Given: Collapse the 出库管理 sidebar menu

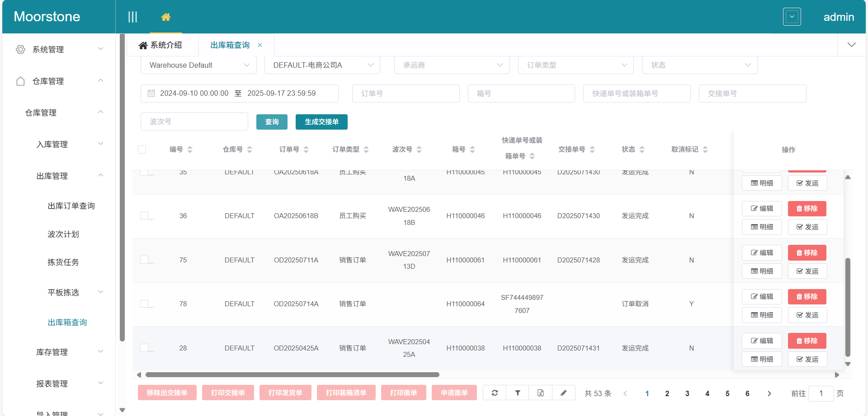Looking at the screenshot, I should 52,176.
